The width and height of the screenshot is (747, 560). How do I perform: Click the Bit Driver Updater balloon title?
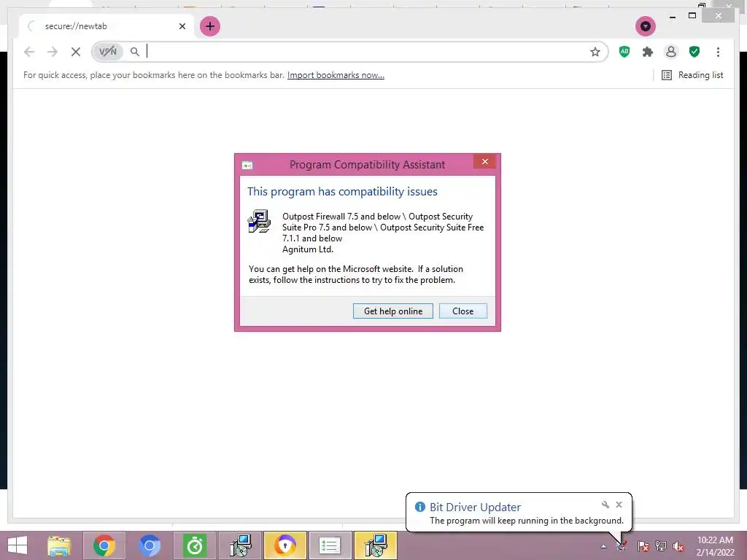tap(475, 507)
